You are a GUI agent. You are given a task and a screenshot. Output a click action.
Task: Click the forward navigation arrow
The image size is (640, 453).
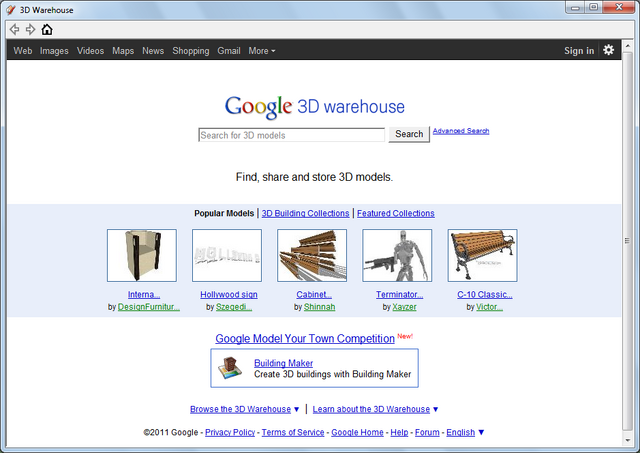coord(30,29)
